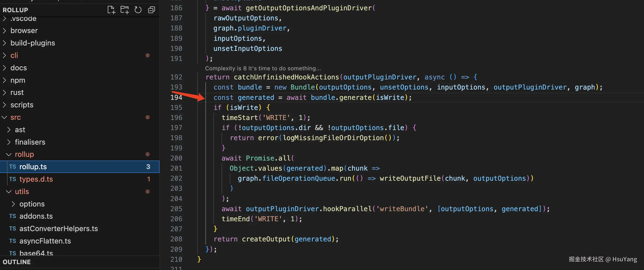Click line number 194 in the gutter

click(x=176, y=97)
